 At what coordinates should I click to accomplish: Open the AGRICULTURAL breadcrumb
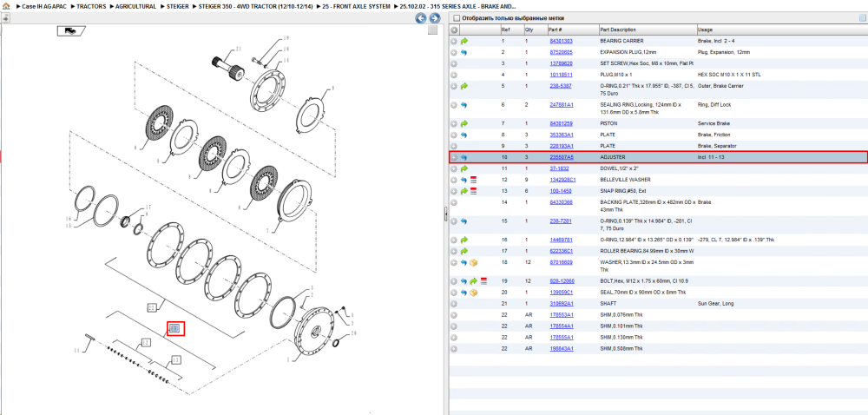click(135, 6)
